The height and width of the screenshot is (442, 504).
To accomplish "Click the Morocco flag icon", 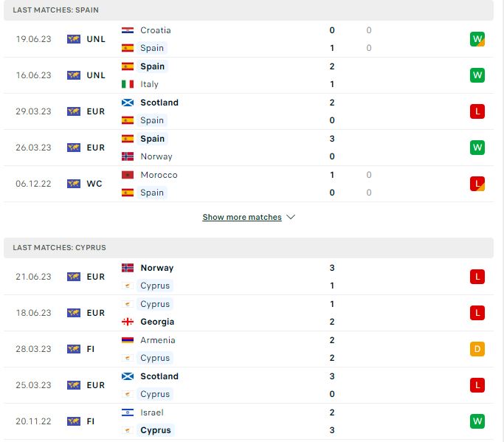I will (128, 175).
